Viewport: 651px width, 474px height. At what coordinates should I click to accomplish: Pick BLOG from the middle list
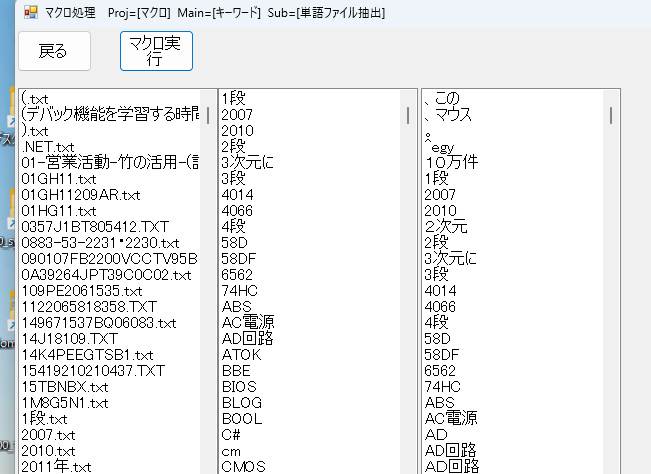(x=241, y=402)
